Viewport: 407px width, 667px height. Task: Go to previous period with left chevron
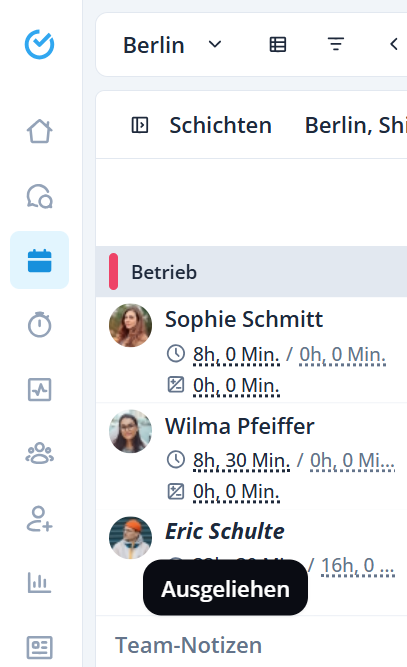394,44
